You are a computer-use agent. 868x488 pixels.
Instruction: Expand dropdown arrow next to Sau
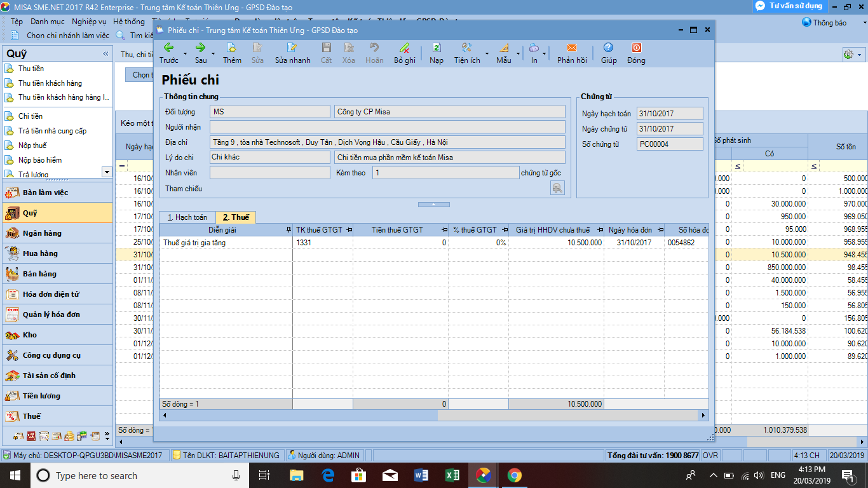213,53
